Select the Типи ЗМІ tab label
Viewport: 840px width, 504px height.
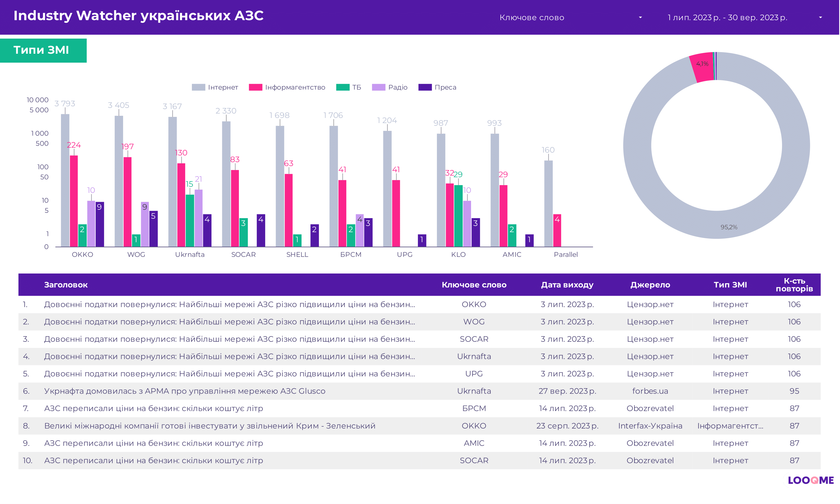pyautogui.click(x=41, y=50)
